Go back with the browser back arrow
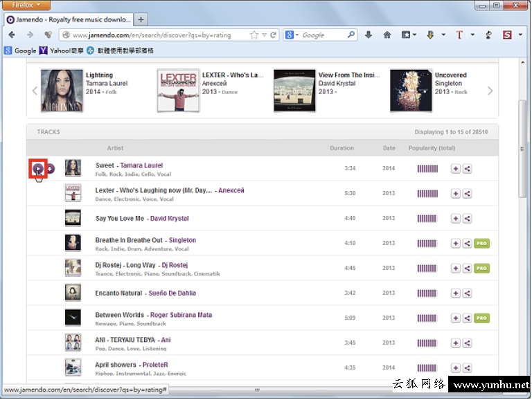 pos(12,35)
